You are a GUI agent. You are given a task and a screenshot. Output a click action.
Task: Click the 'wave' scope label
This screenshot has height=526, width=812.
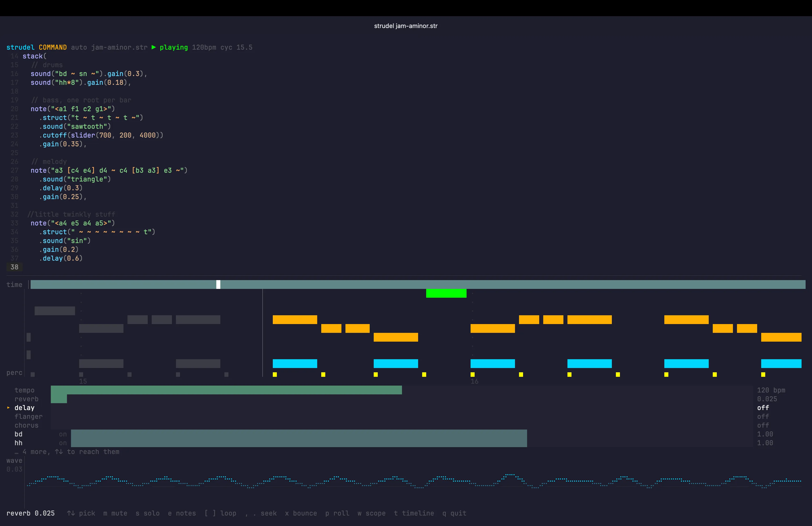pos(14,460)
